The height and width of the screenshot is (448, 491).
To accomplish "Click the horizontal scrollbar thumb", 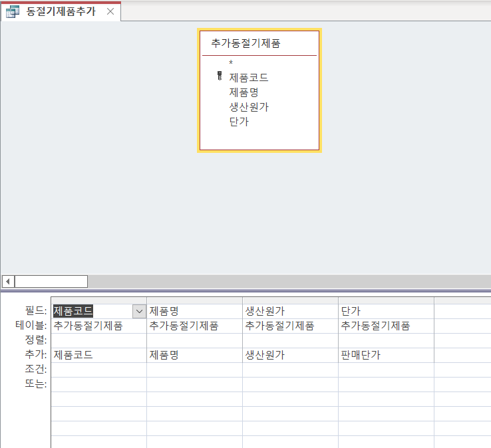I will click(51, 281).
